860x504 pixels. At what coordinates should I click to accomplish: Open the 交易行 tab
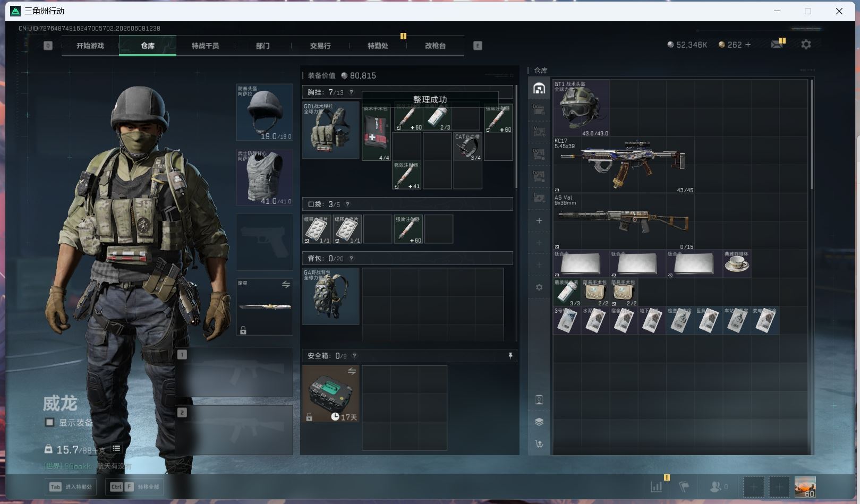[320, 46]
